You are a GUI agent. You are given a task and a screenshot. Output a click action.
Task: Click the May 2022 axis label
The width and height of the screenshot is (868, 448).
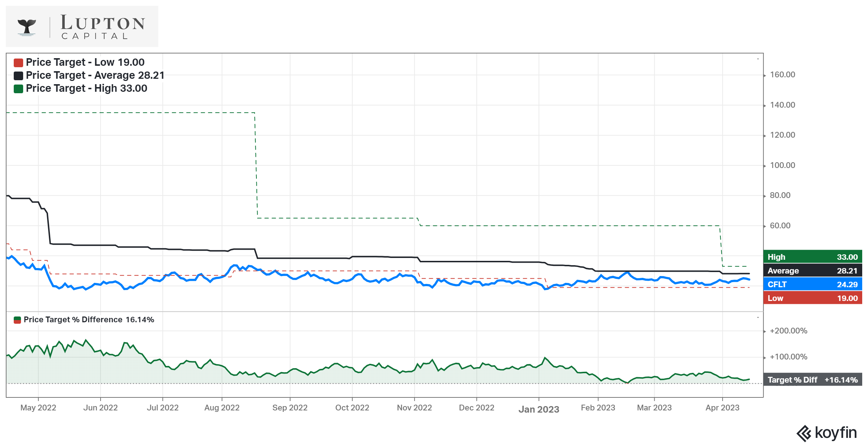coord(38,408)
